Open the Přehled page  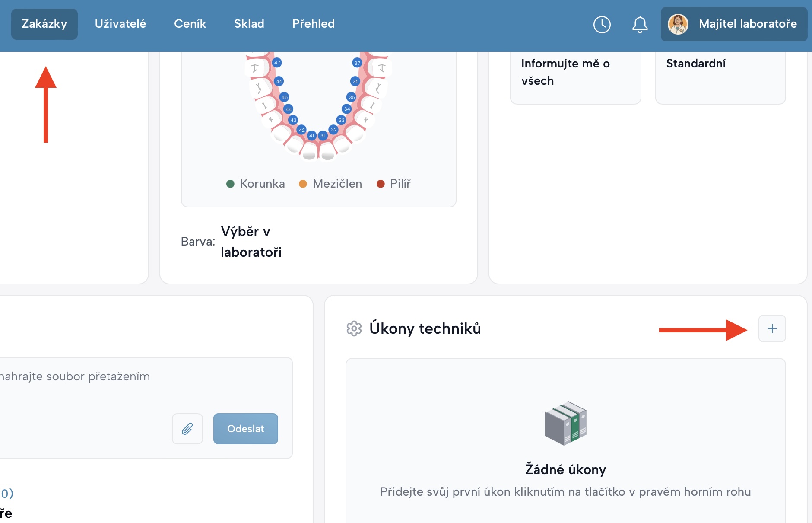[313, 24]
